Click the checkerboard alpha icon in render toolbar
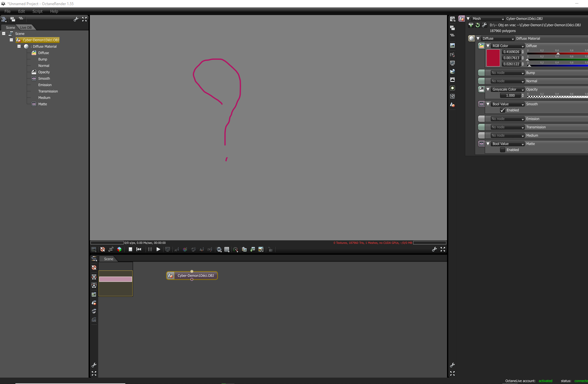 [x=261, y=250]
